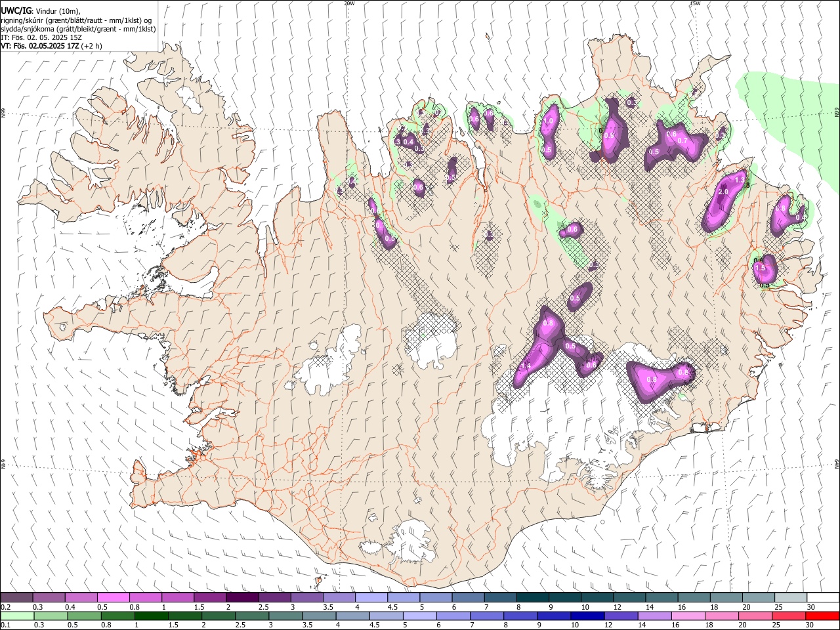Click the 'rigning/skúrir' legend description line

(x=76, y=20)
